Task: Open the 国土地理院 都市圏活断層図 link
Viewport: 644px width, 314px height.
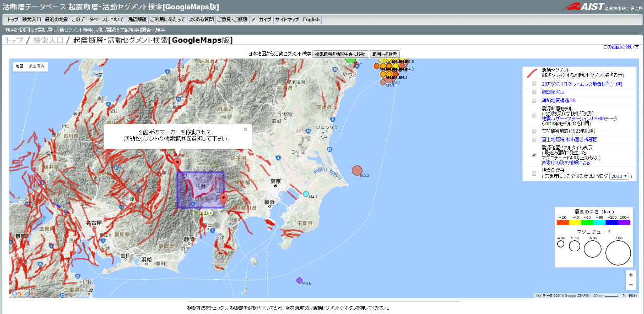Action: click(570, 139)
